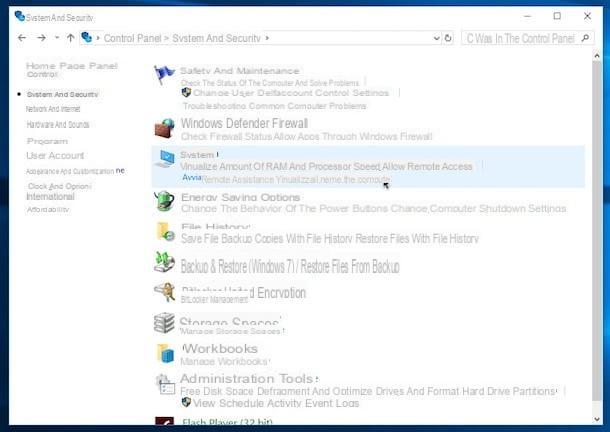Open Backup & Restore (Windows 7)

click(237, 266)
